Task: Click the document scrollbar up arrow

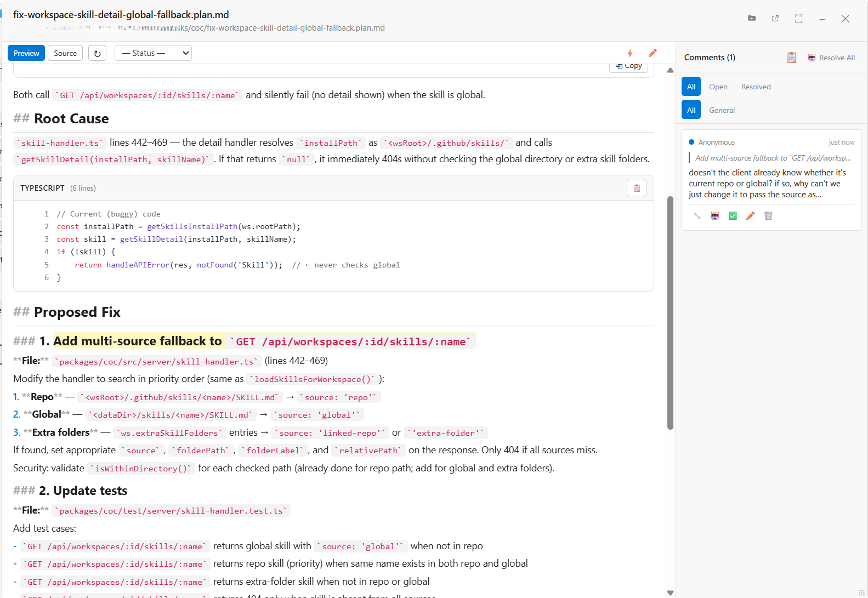Action: tap(670, 70)
